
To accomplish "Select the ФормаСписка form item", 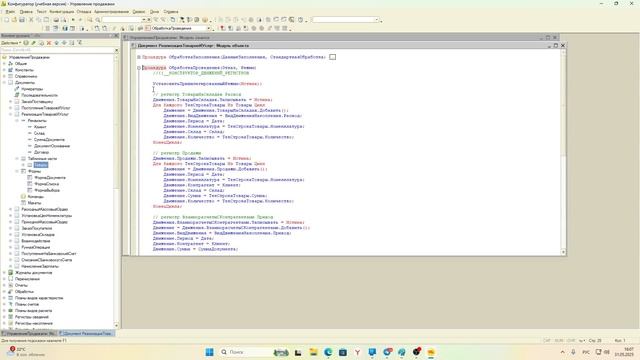I will pos(47,184).
